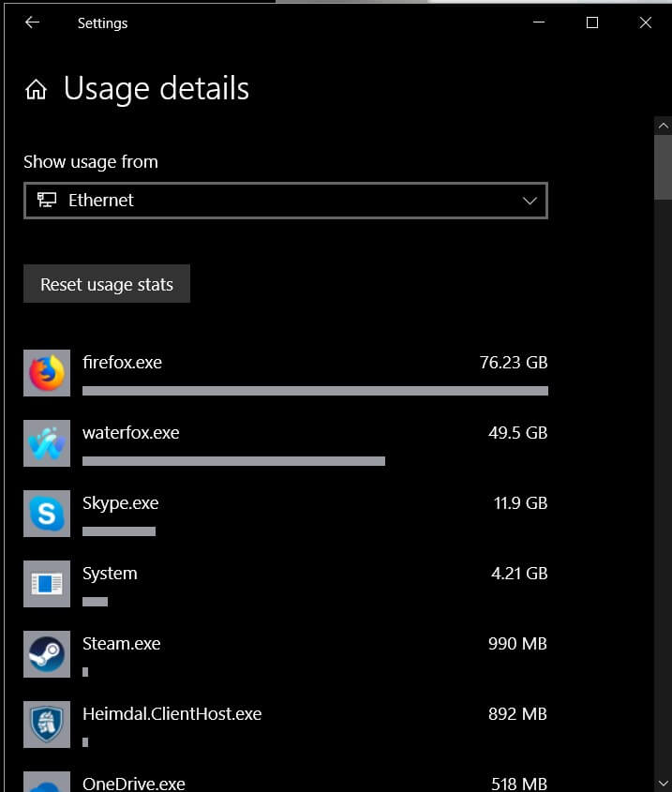Image resolution: width=672 pixels, height=792 pixels.
Task: Click the 11.9 GB value
Action: coord(520,502)
